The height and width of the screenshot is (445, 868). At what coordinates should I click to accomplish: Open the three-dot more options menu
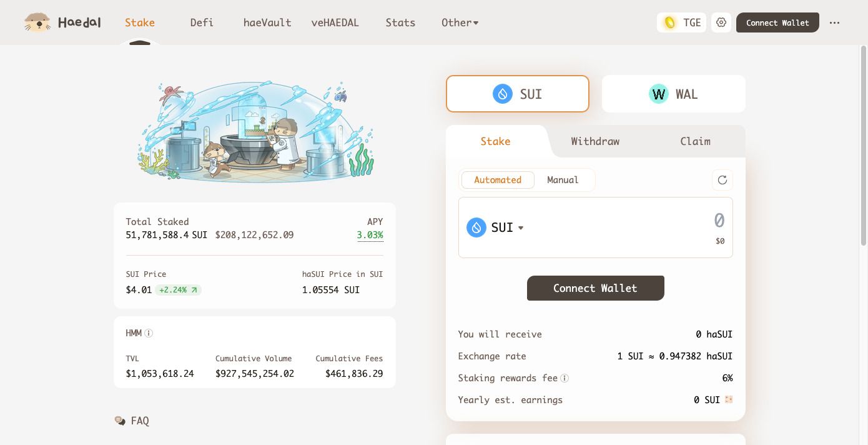tap(835, 22)
